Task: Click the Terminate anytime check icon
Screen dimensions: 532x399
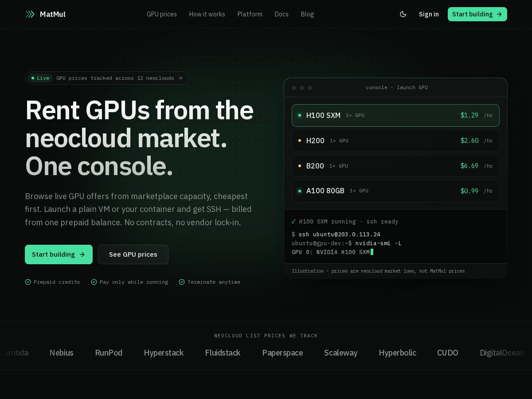Action: point(182,282)
